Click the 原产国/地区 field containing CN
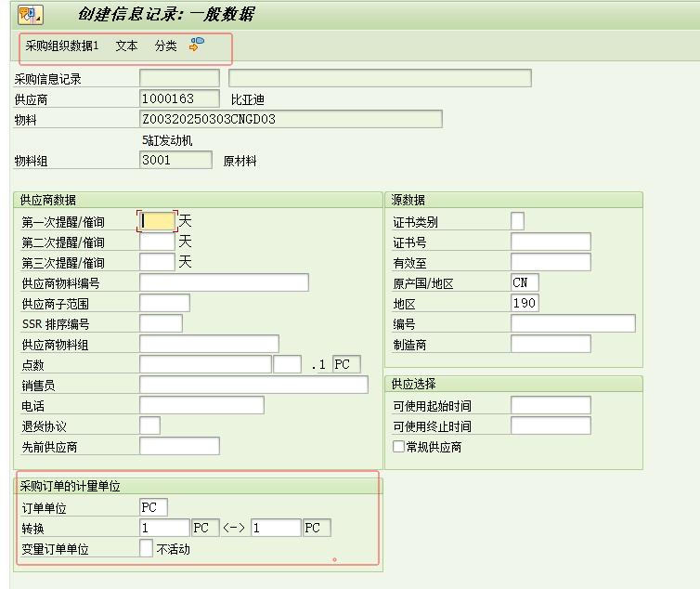 [x=525, y=282]
